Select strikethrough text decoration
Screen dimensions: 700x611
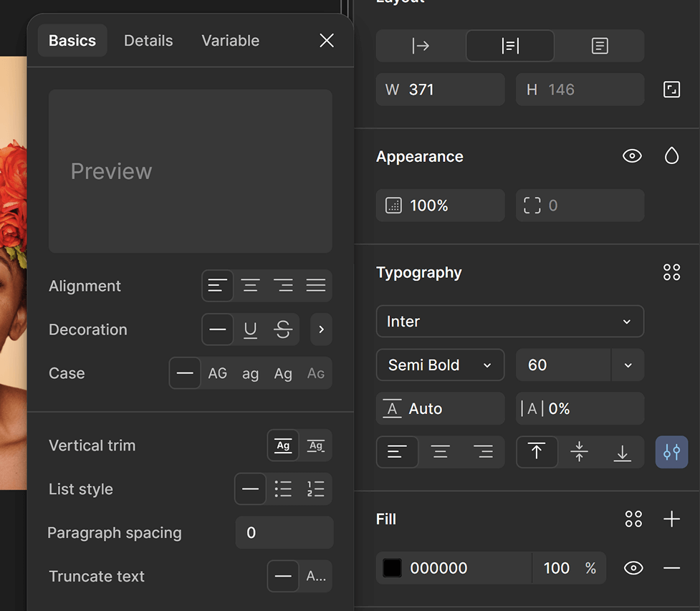tap(283, 329)
